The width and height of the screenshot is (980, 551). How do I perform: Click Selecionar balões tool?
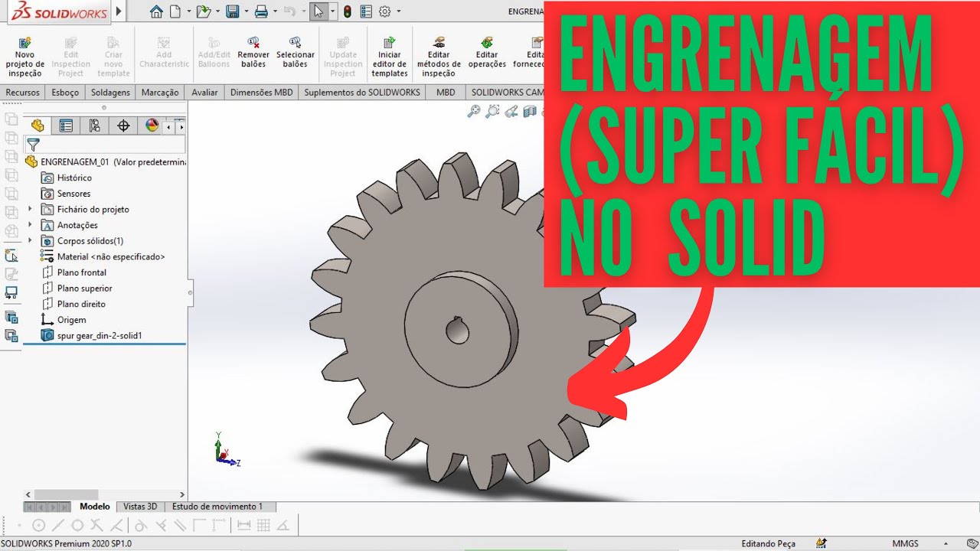coord(296,53)
